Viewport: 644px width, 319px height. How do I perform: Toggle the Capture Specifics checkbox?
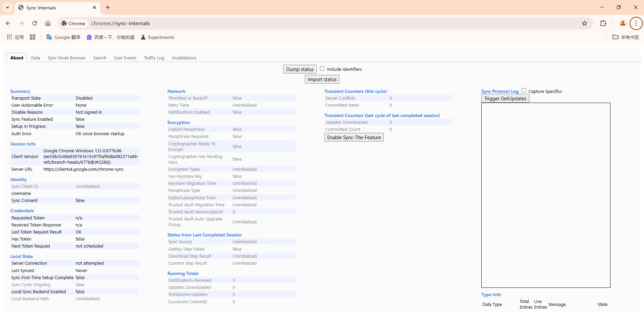click(x=524, y=90)
